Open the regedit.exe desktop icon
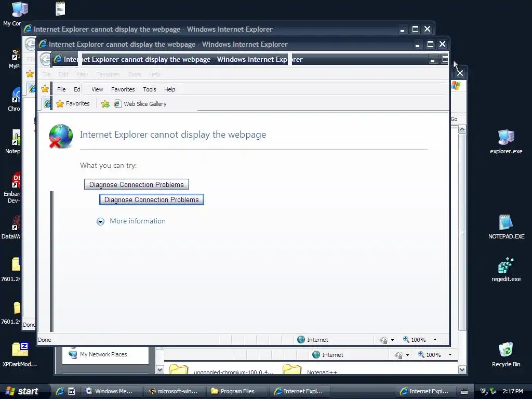This screenshot has width=532, height=399. click(x=506, y=270)
